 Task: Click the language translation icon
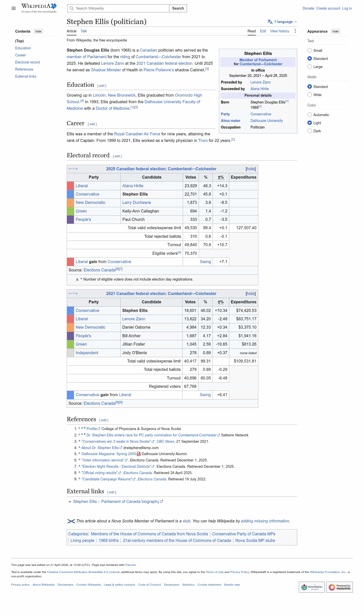pyautogui.click(x=270, y=22)
